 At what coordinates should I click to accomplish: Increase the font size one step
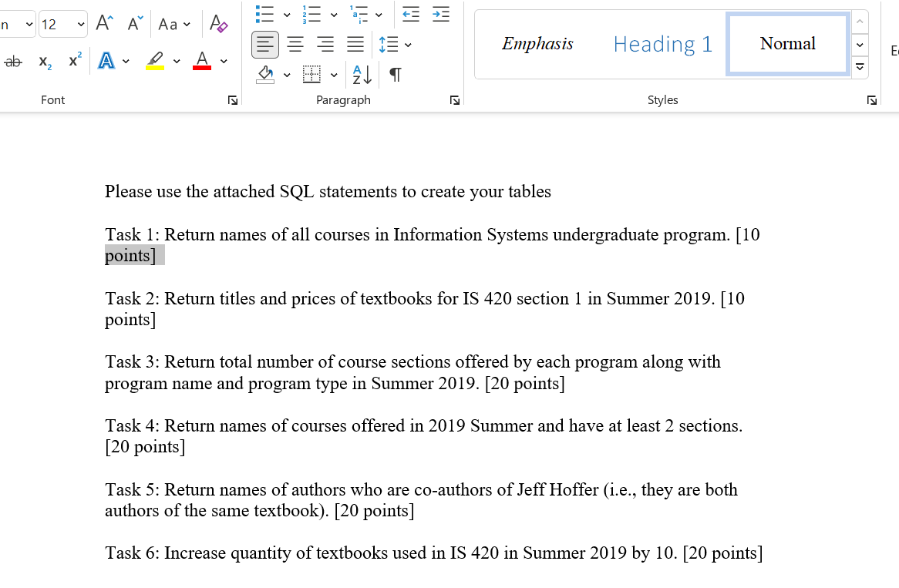tap(103, 23)
